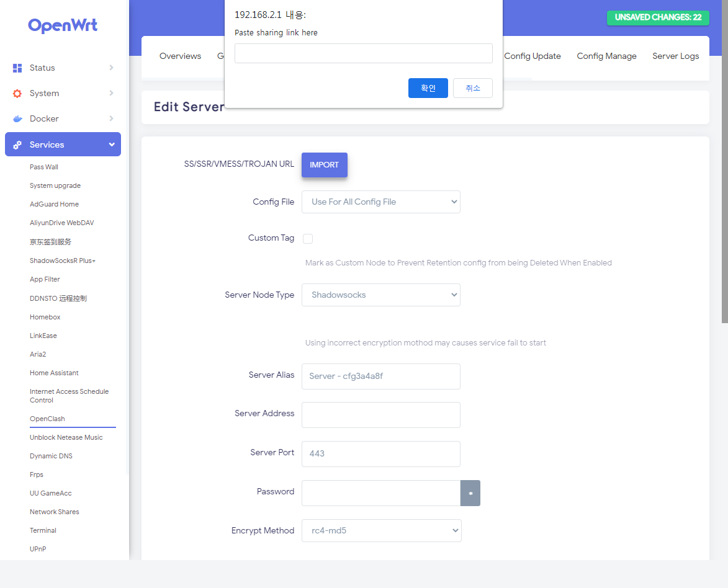
Task: Open the System upgrade page
Action: 55,185
